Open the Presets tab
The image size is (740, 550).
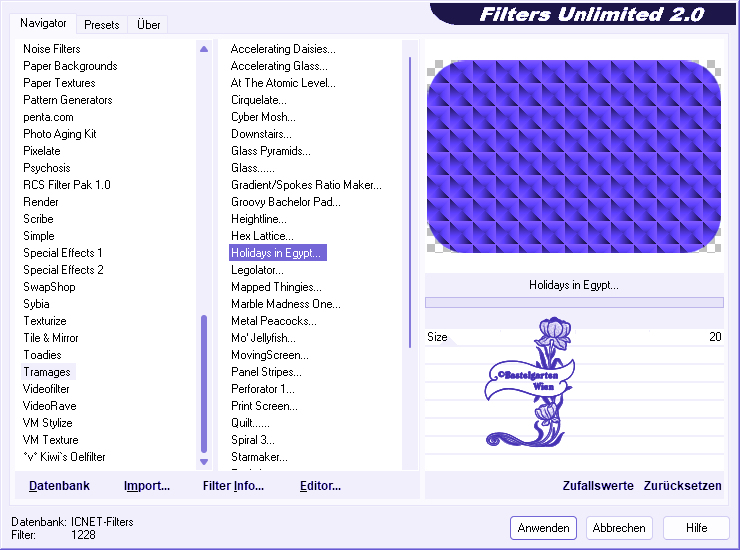tap(101, 25)
